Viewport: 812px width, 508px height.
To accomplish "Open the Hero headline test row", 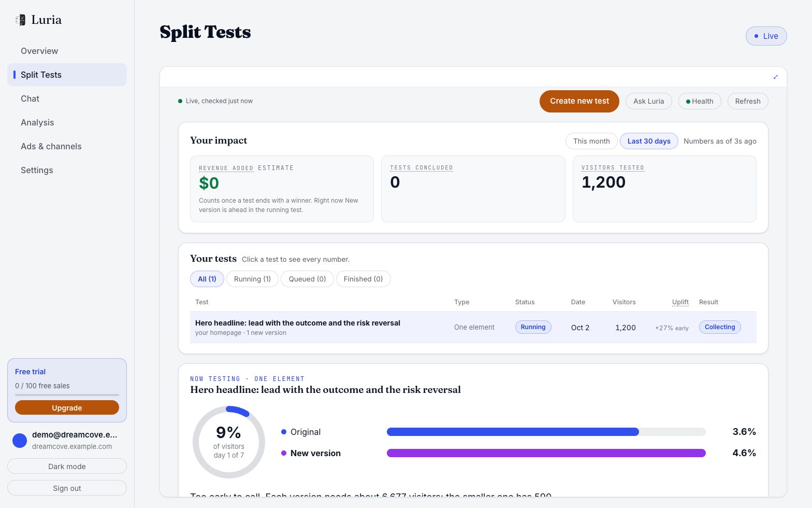I will point(473,328).
